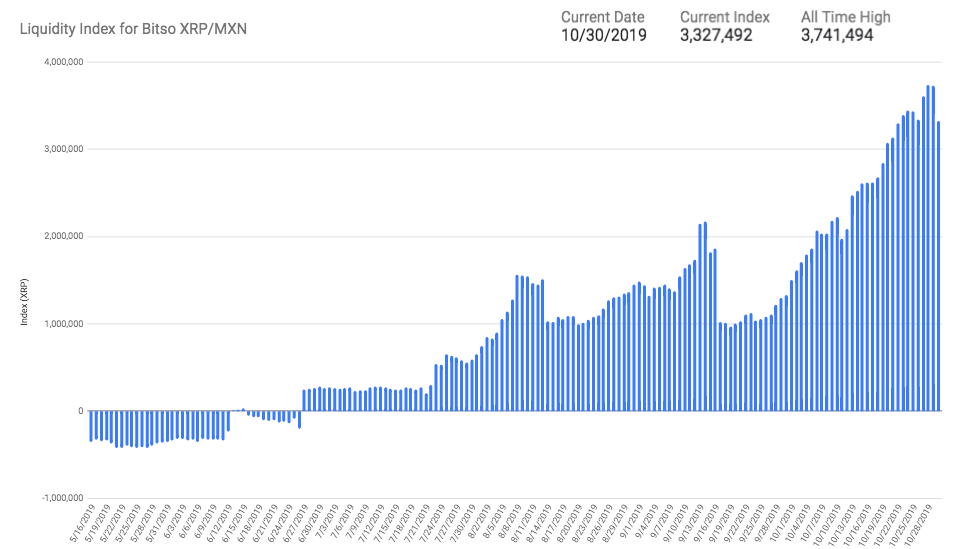Click the x-axis date "7/15/2019"
958x549 pixels.
[384, 522]
